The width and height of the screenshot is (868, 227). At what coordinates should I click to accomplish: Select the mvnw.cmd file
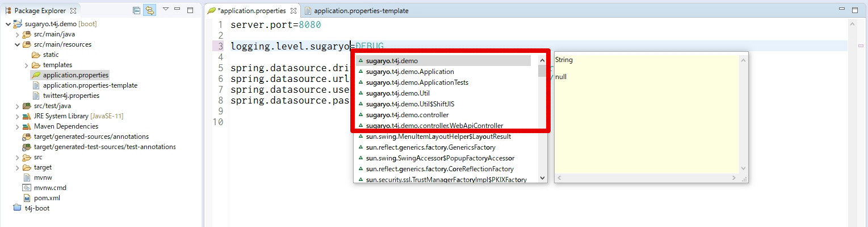[x=50, y=188]
